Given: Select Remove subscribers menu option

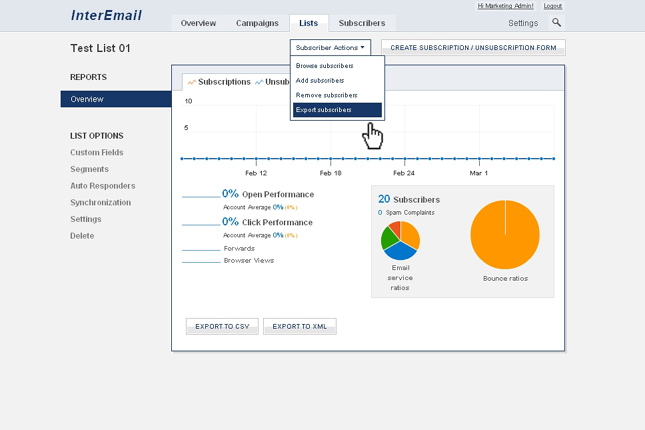Looking at the screenshot, I should click(326, 95).
